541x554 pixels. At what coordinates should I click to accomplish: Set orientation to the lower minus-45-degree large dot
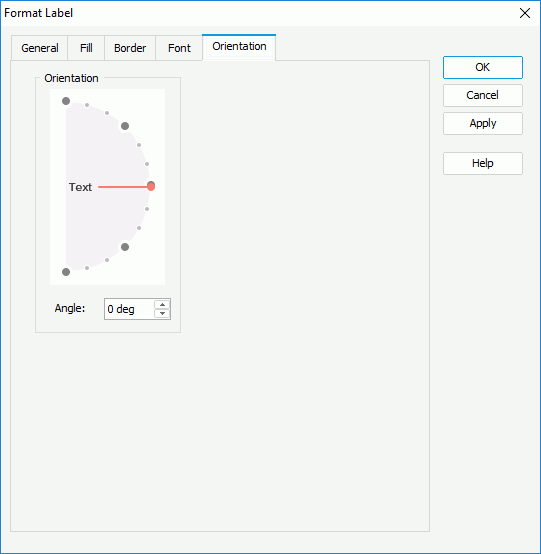pyautogui.click(x=125, y=247)
